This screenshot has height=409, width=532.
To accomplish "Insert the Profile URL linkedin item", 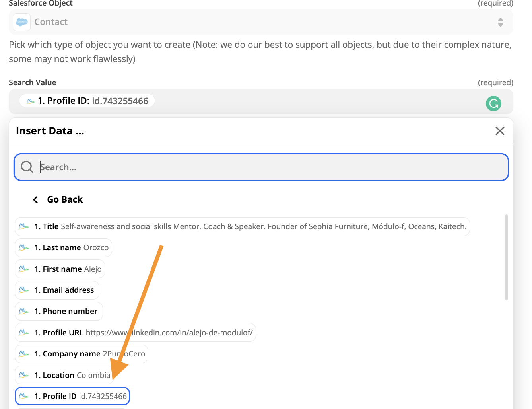I will (135, 333).
